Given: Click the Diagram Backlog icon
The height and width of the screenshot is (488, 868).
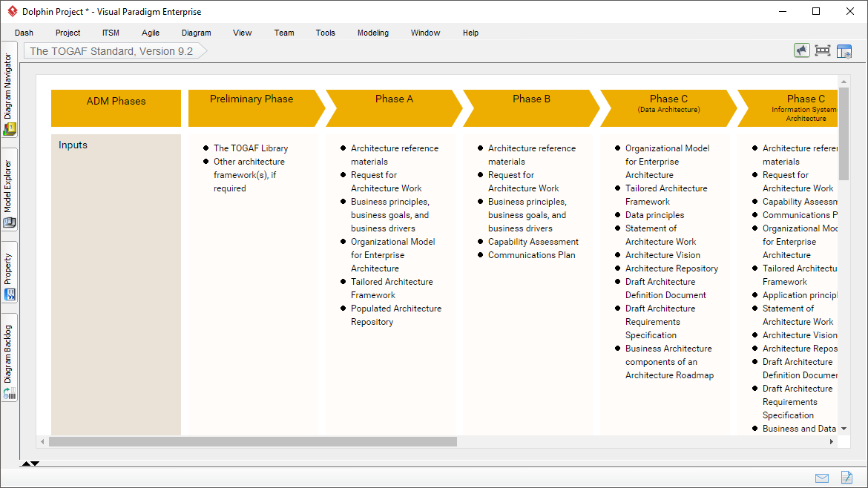Looking at the screenshot, I should tap(10, 393).
